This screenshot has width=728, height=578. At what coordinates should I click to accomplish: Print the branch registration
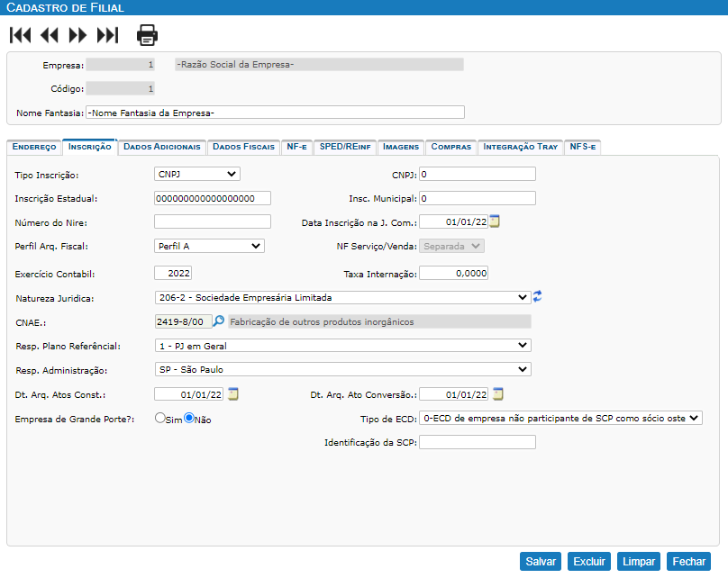147,35
